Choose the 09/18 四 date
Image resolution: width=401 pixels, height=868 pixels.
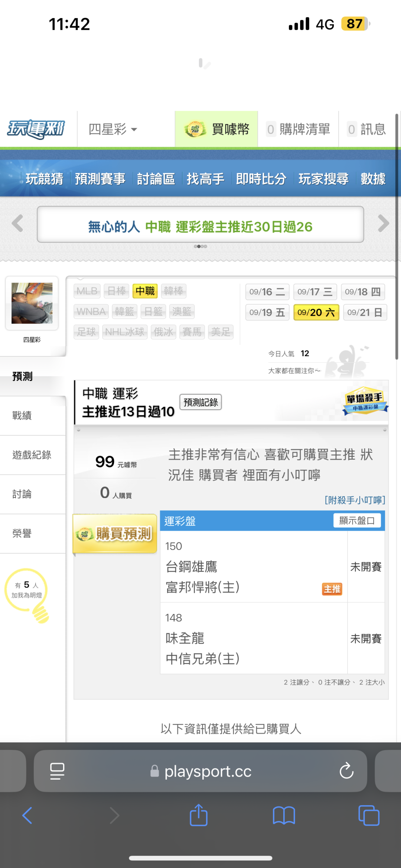[363, 292]
